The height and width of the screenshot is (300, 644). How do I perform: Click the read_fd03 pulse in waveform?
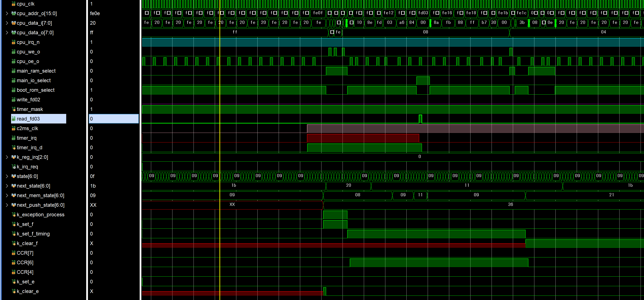click(420, 119)
